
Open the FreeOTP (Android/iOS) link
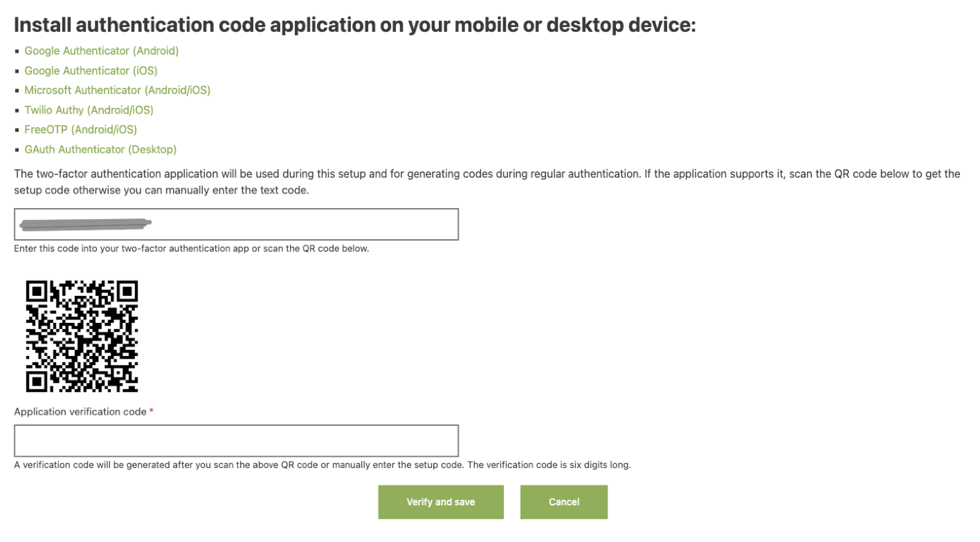tap(80, 130)
